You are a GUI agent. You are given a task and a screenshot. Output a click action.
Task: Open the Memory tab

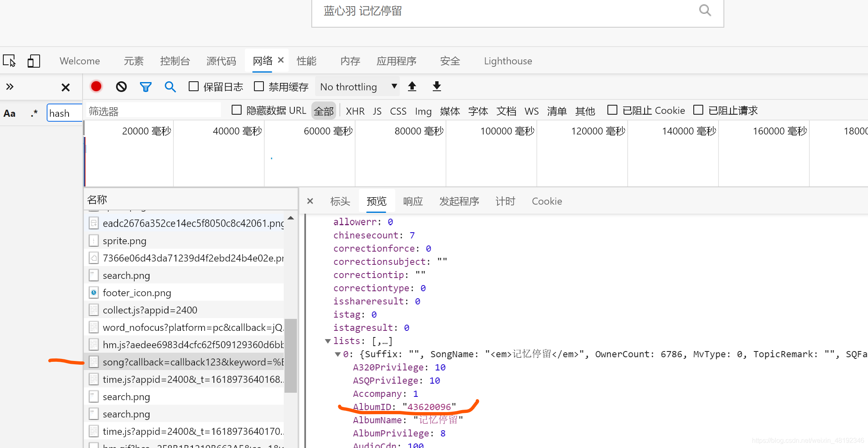[x=351, y=61]
